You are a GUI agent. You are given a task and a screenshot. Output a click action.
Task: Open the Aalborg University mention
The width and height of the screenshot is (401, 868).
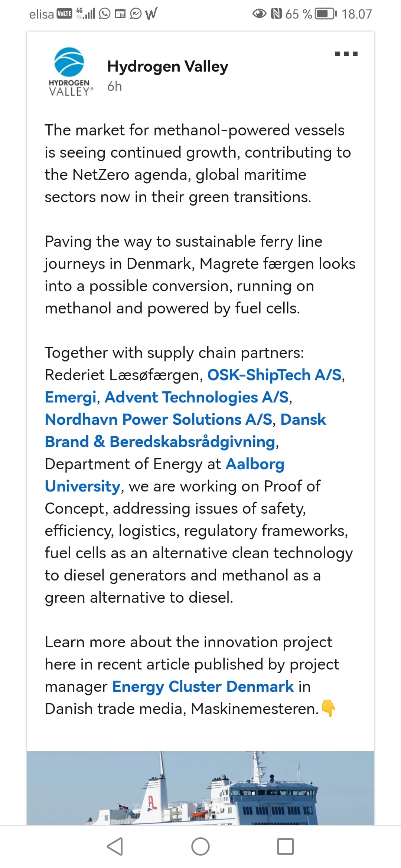coord(164,475)
